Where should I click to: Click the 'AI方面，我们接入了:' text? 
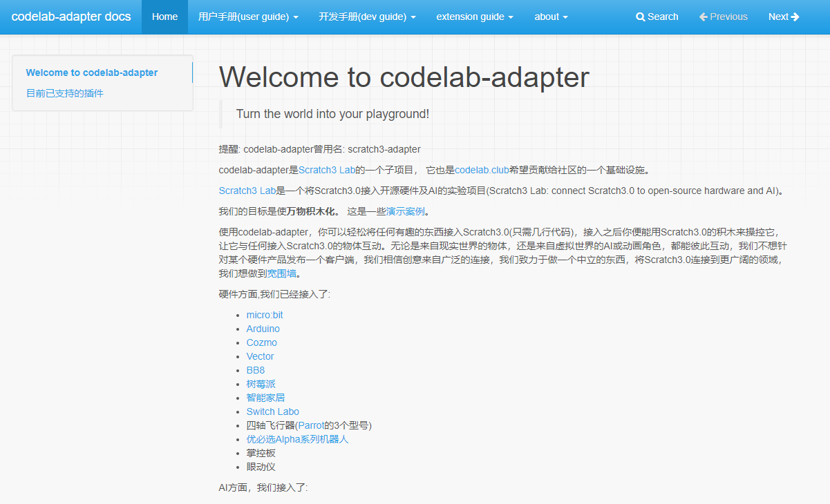click(263, 487)
